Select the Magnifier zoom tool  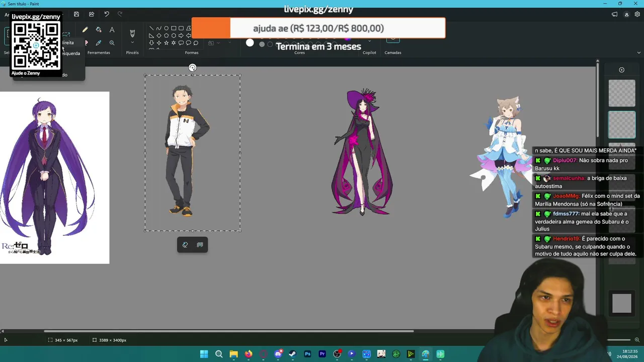pos(112,43)
